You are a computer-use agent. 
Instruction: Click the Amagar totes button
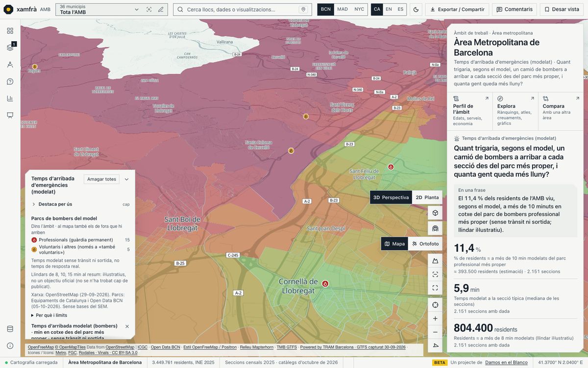(x=101, y=179)
